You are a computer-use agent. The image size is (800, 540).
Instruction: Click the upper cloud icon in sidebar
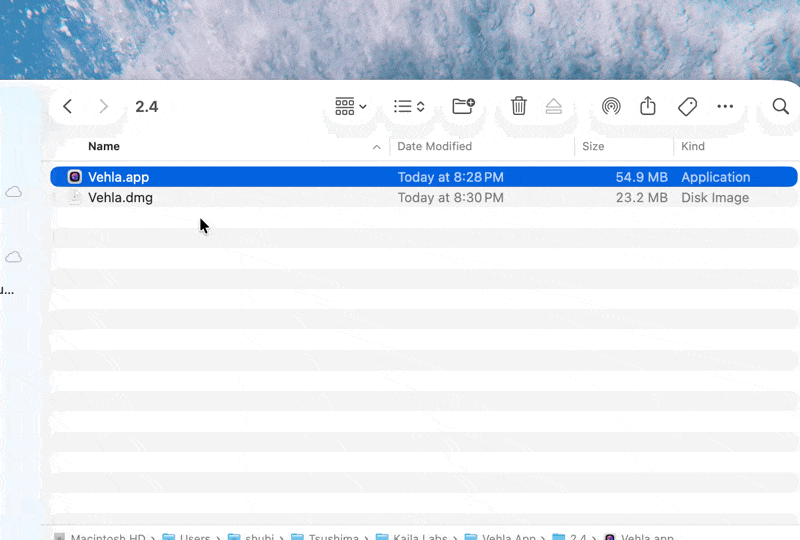14,192
